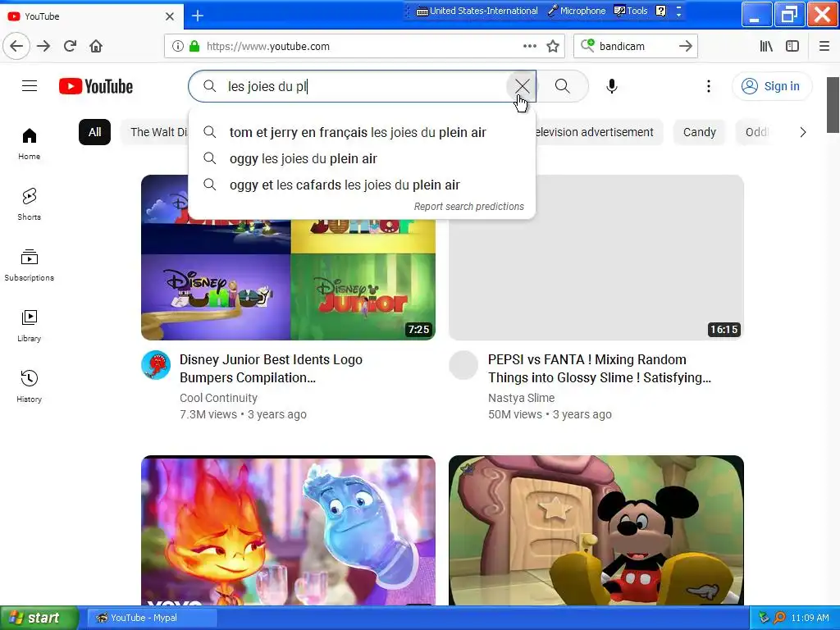Open PEPSI vs FANTA video thumbnail
This screenshot has width=840, height=630.
(596, 258)
